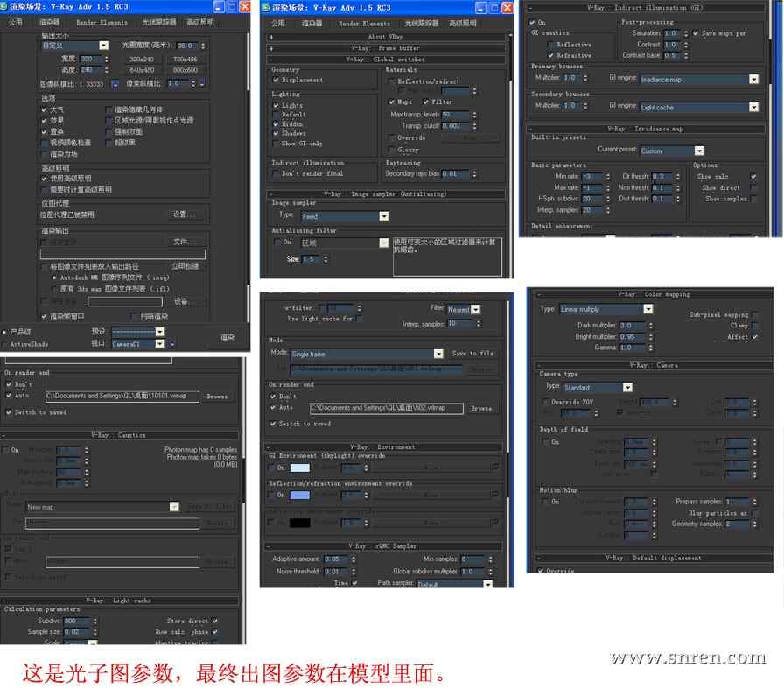Open the antialiasing filter 区域 dropdown
Viewport: 784px width, 696px height.
384,243
